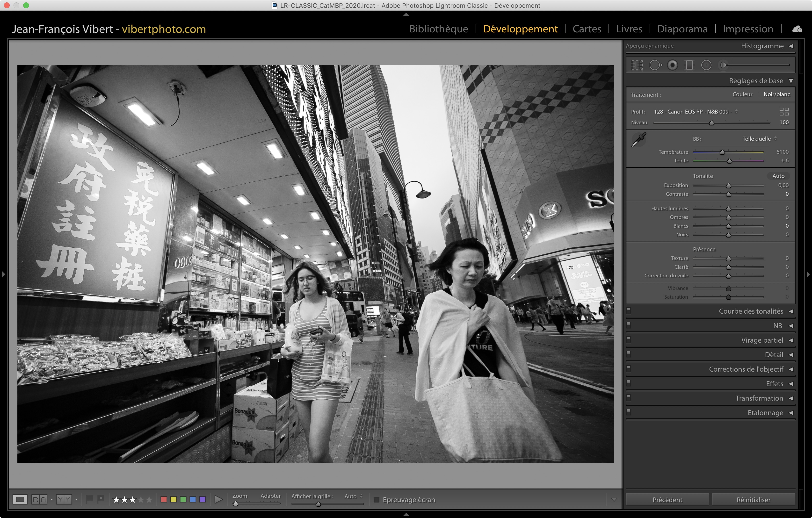Choose the red-eye correction tool
This screenshot has width=812, height=518.
pyautogui.click(x=672, y=65)
